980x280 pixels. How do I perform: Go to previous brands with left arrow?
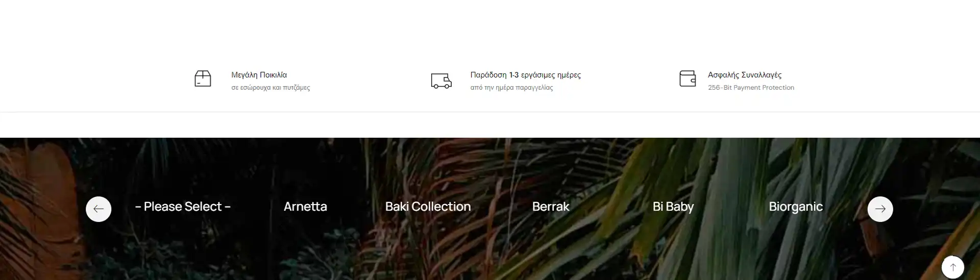(x=99, y=209)
